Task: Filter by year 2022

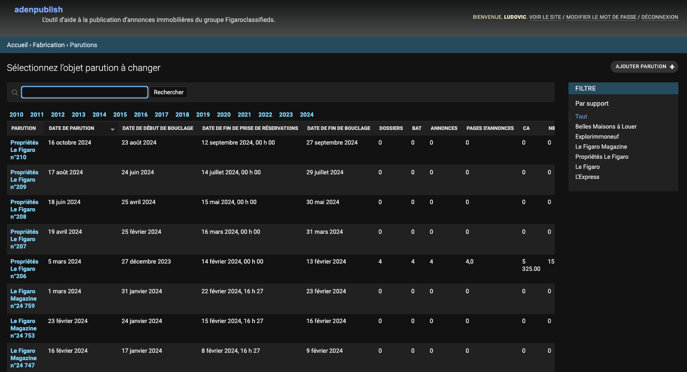Action: click(x=265, y=114)
